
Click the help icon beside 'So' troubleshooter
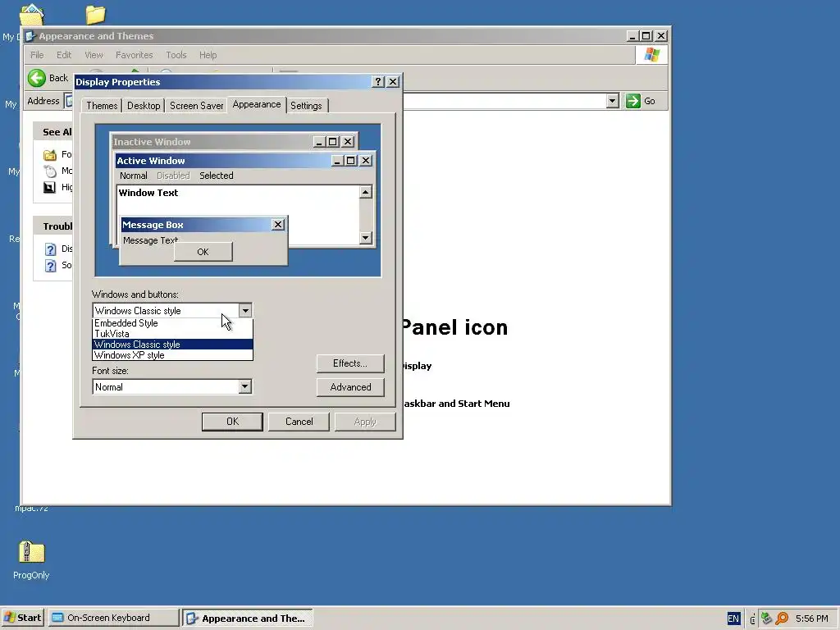[50, 266]
